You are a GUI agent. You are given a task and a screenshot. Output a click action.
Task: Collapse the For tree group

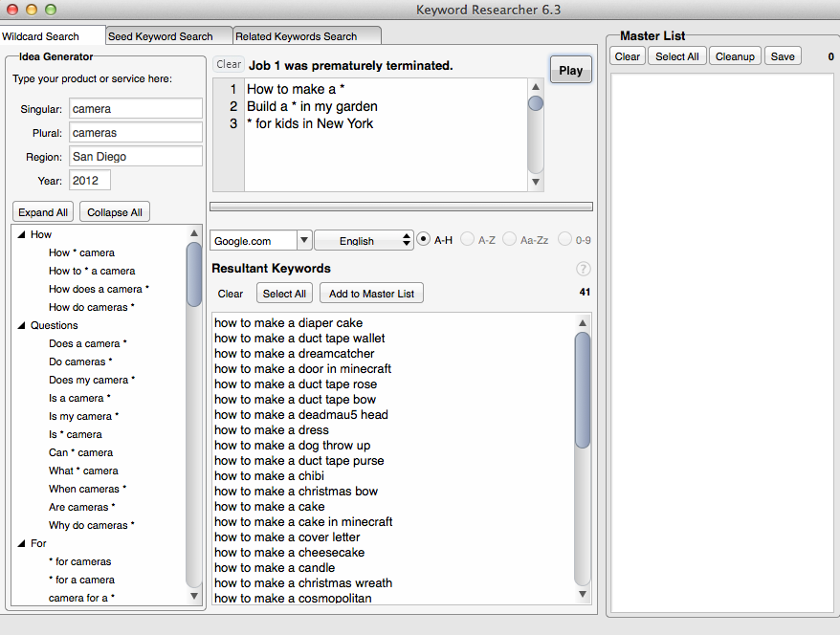tap(21, 543)
